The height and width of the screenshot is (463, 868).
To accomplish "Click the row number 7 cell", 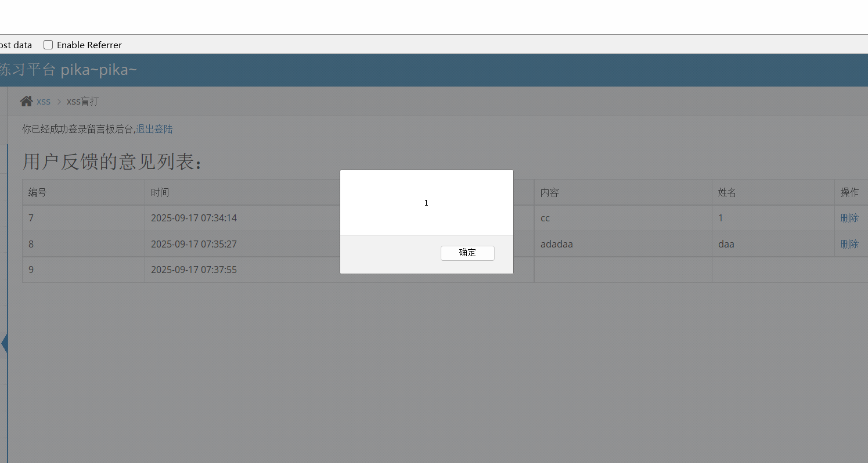I will 84,218.
